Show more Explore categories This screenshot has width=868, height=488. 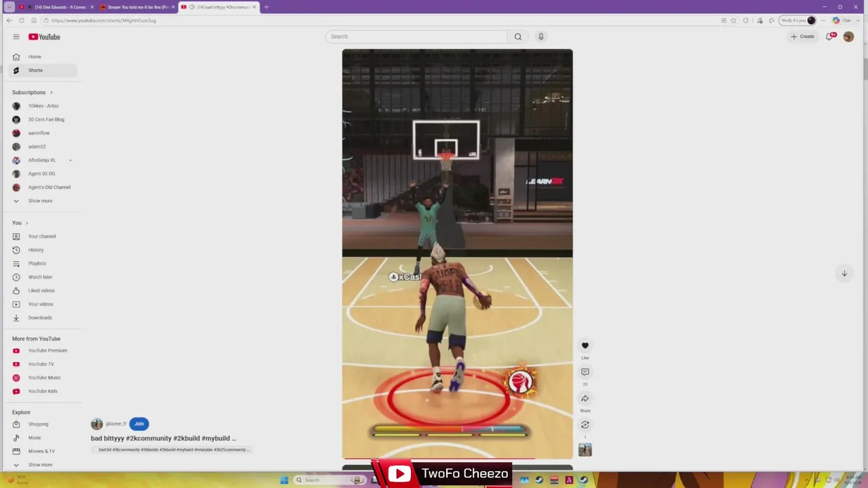point(40,465)
